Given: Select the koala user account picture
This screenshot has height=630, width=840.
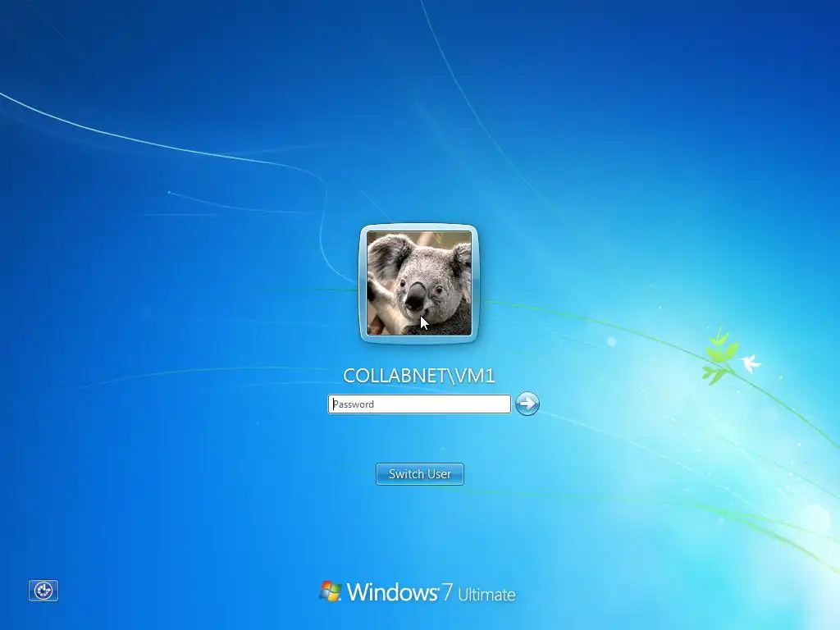Looking at the screenshot, I should coord(419,283).
